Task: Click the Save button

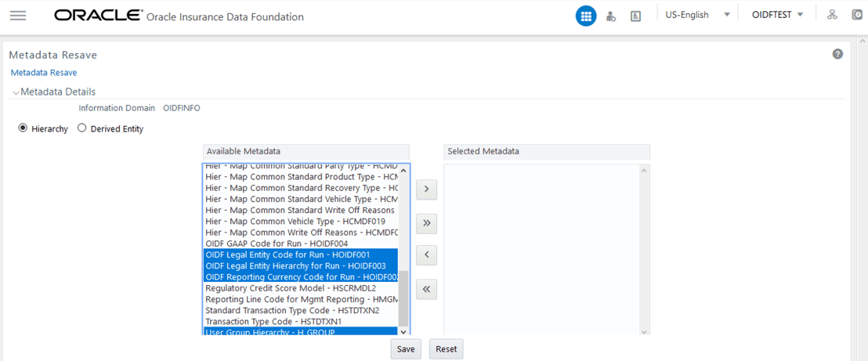Action: point(406,349)
